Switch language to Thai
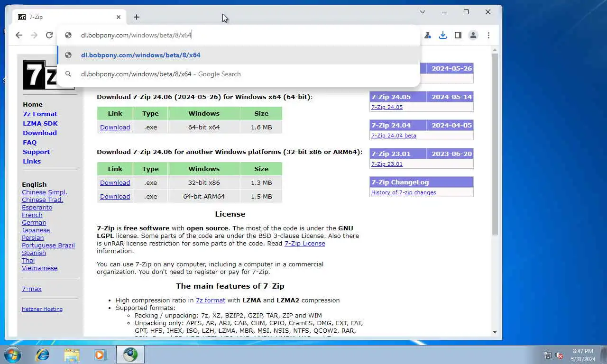The height and width of the screenshot is (364, 607). [x=28, y=260]
